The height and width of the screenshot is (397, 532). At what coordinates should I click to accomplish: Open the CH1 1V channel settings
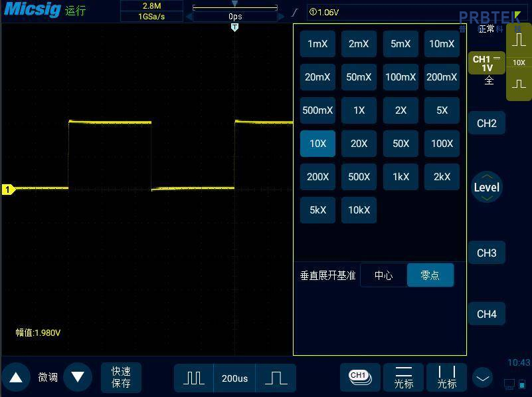click(486, 64)
